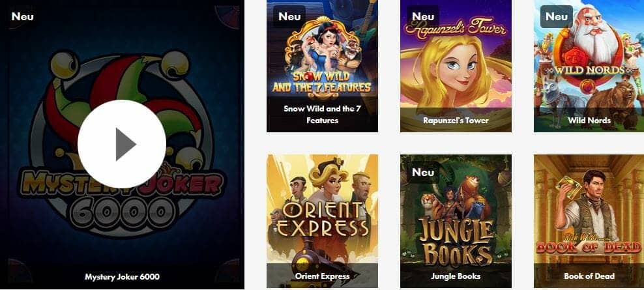
Task: Click the Neu badge on Mystery Joker
Action: (22, 16)
